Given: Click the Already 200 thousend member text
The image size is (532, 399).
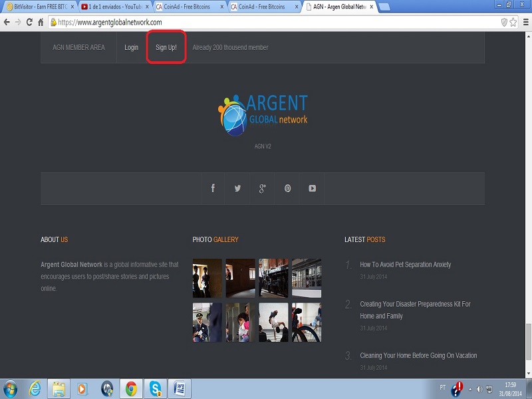Looking at the screenshot, I should click(x=230, y=47).
